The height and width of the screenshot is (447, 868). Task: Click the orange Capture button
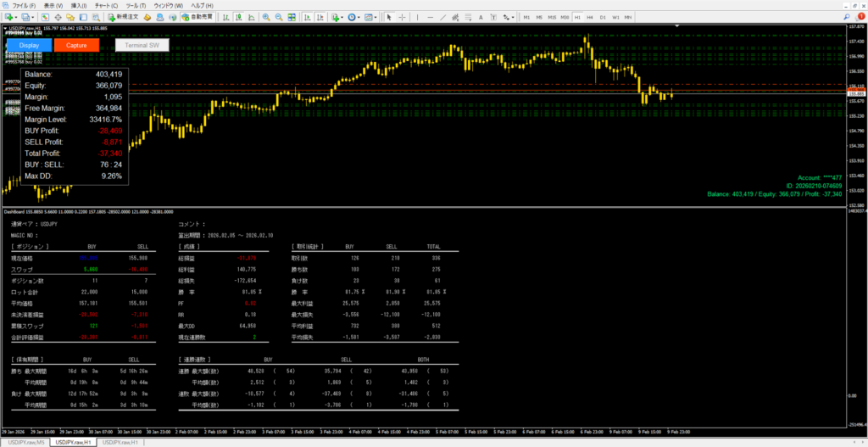[x=76, y=45]
